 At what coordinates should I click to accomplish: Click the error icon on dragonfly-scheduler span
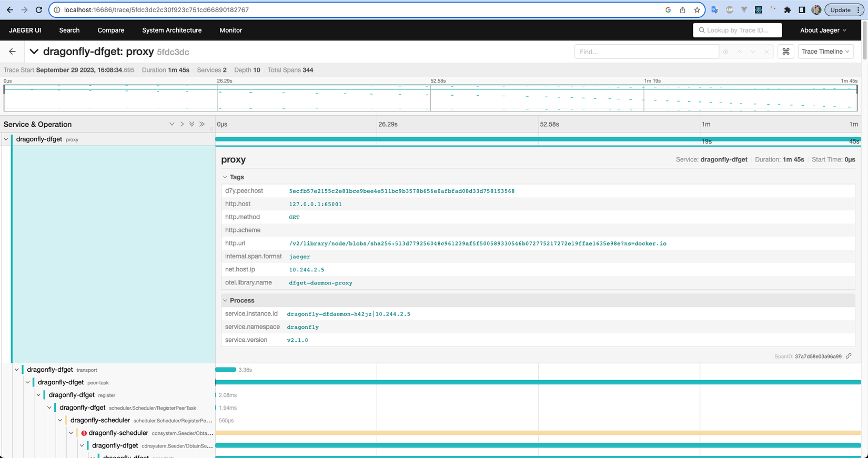coord(84,433)
